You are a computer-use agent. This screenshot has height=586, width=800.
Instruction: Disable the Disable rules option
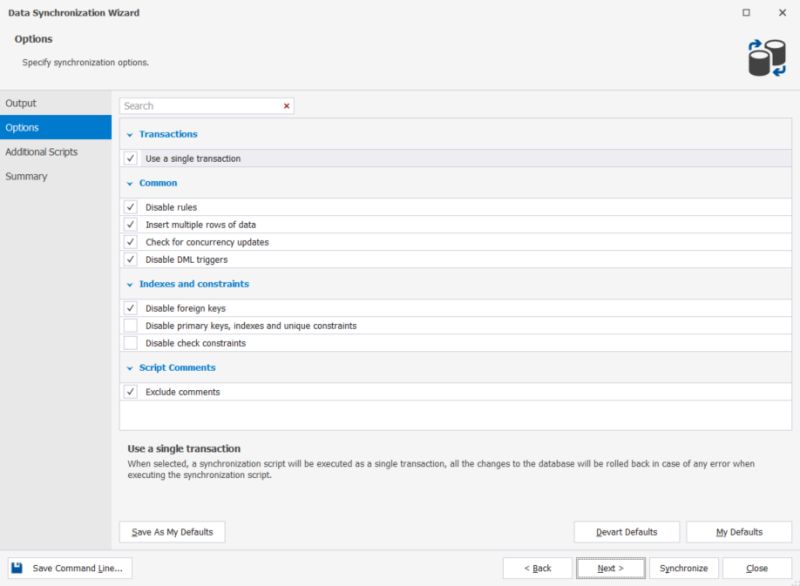coord(130,207)
